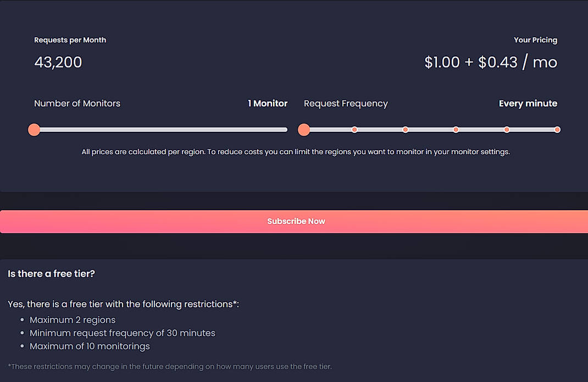Select the 43,200 requests value
The height and width of the screenshot is (382, 588).
point(58,62)
